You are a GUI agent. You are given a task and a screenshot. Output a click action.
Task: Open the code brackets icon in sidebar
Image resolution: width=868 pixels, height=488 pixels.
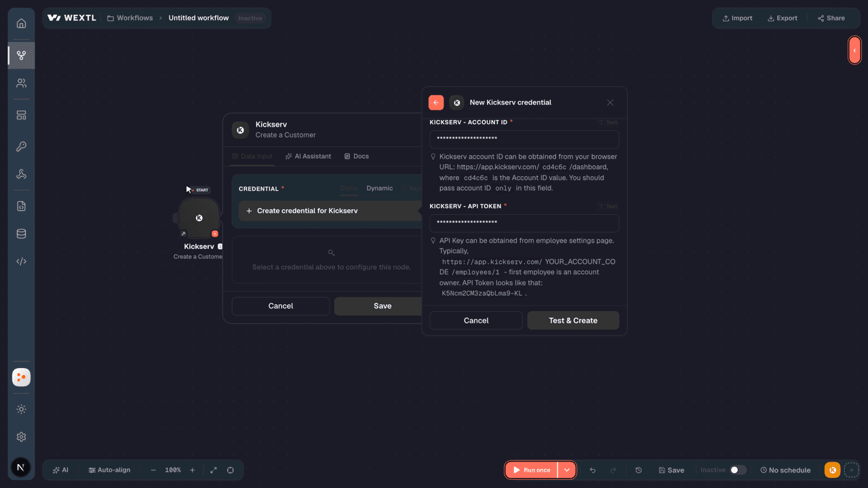coord(21,262)
